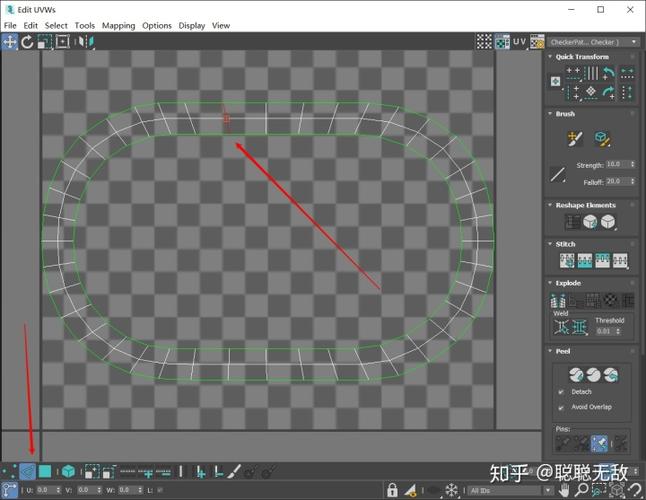Collapse the Reshape Elements rollout
The height and width of the screenshot is (500, 646).
(550, 205)
